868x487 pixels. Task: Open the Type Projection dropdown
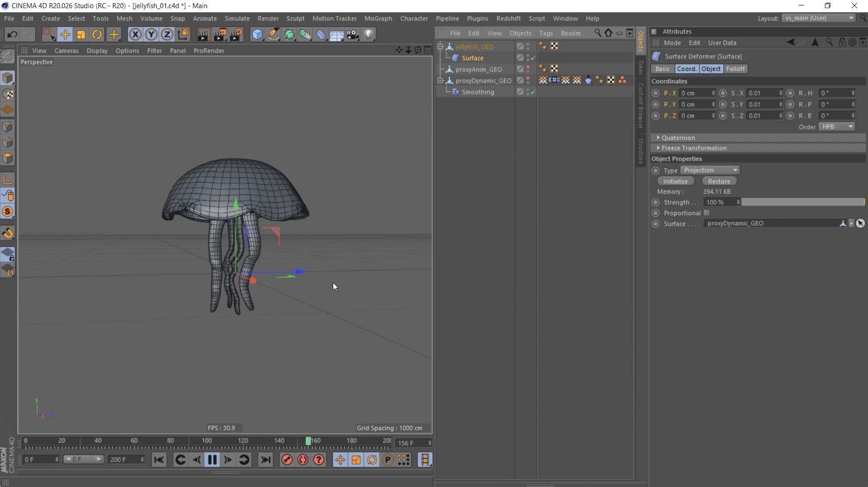(x=710, y=170)
